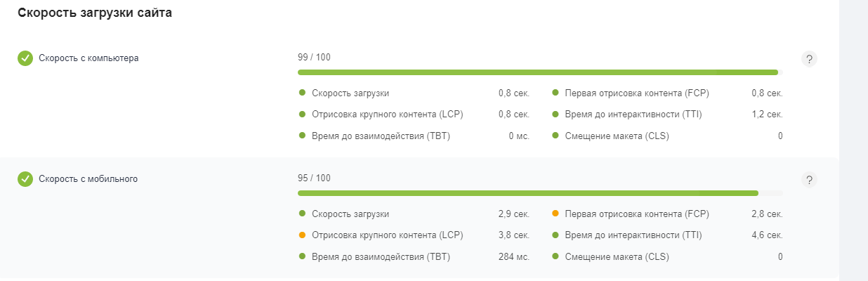Image resolution: width=868 pixels, height=281 pixels.
Task: Click the desktop 99 / 100 progress bar
Action: 539,72
